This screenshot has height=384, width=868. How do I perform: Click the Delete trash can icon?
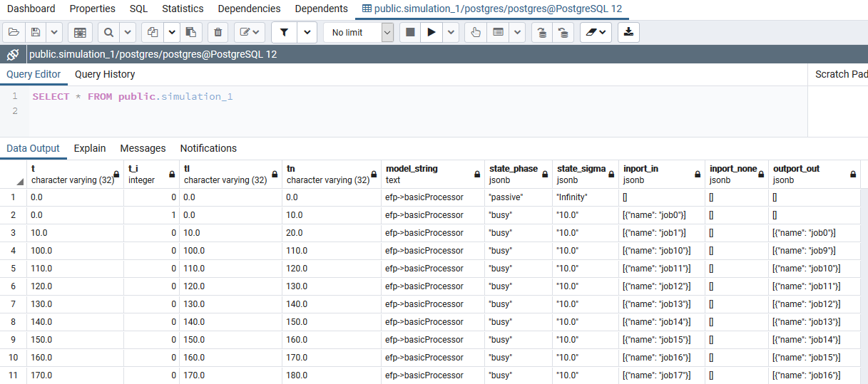[218, 32]
